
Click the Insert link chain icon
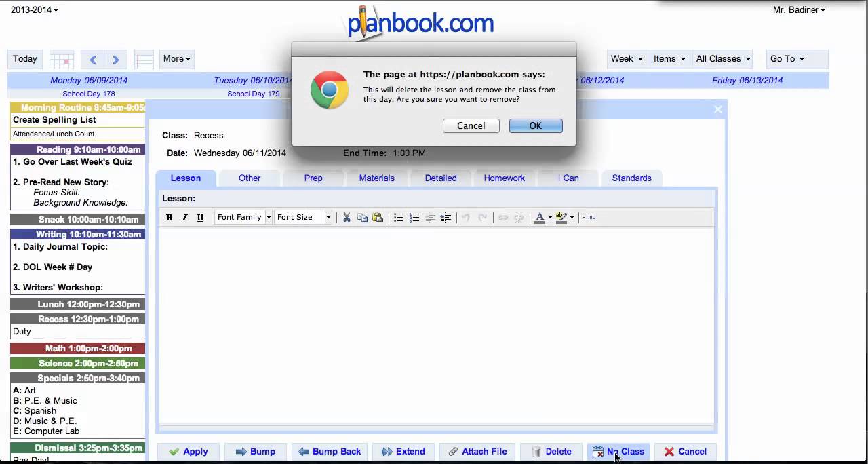coord(503,218)
